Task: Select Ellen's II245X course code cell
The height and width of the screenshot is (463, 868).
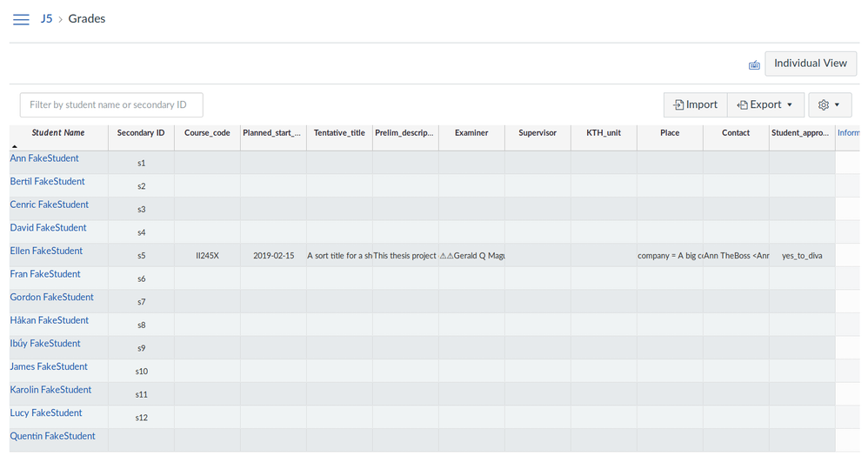Action: tap(207, 256)
